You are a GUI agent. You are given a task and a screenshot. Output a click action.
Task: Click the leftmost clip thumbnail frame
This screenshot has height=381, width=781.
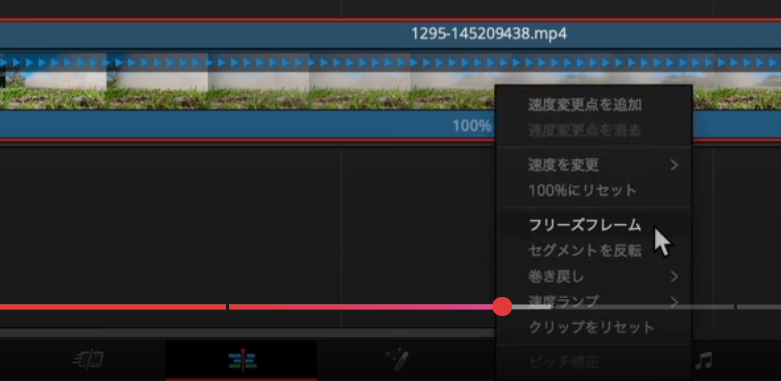click(53, 81)
